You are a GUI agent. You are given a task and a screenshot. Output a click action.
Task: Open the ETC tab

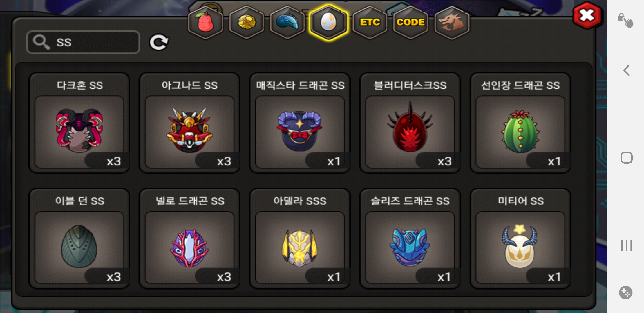[370, 22]
